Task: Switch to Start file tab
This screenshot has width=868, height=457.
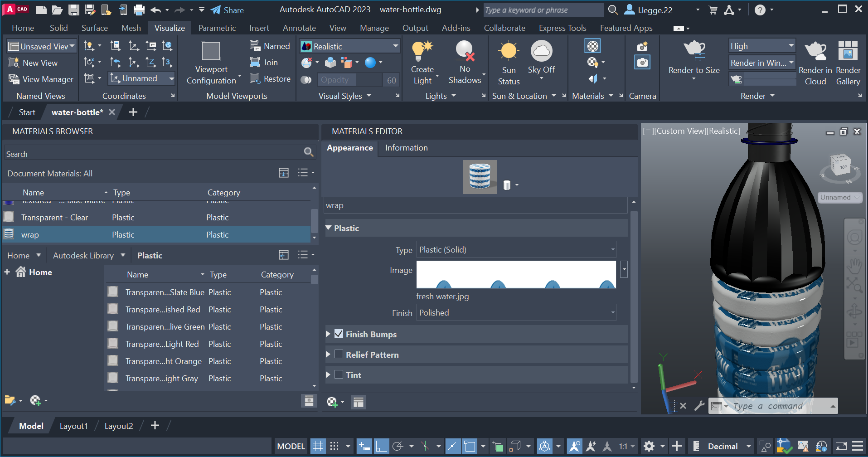Action: (27, 112)
